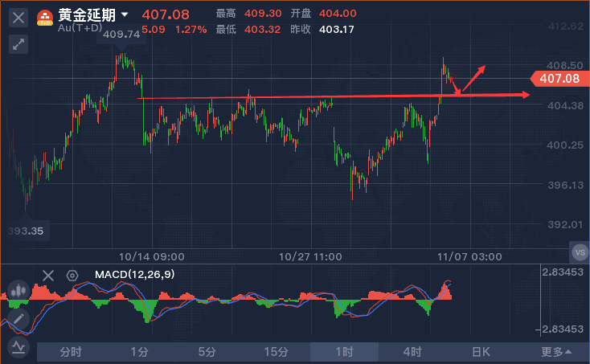
Task: Open the indicator line chart icon
Action: click(x=18, y=347)
